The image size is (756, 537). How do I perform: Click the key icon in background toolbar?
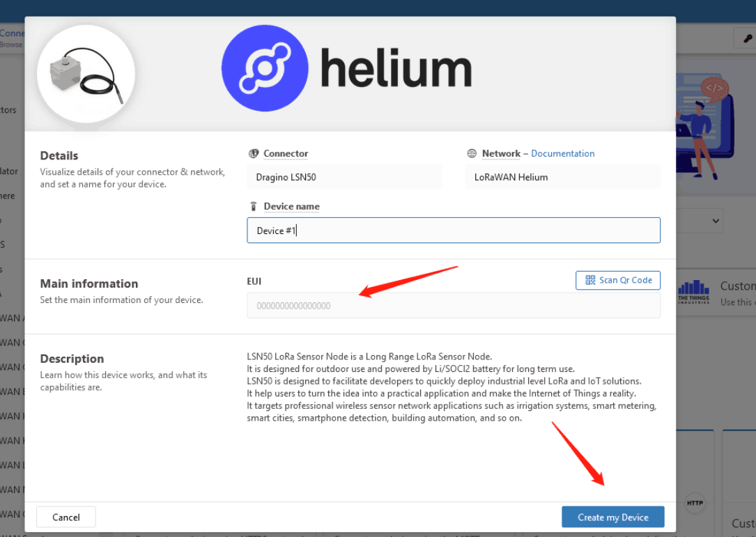pos(748,38)
